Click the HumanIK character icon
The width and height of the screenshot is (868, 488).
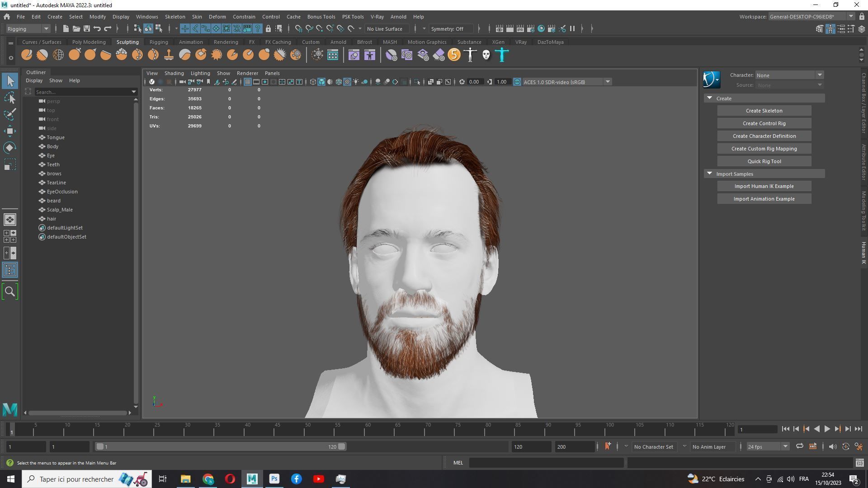coord(712,80)
